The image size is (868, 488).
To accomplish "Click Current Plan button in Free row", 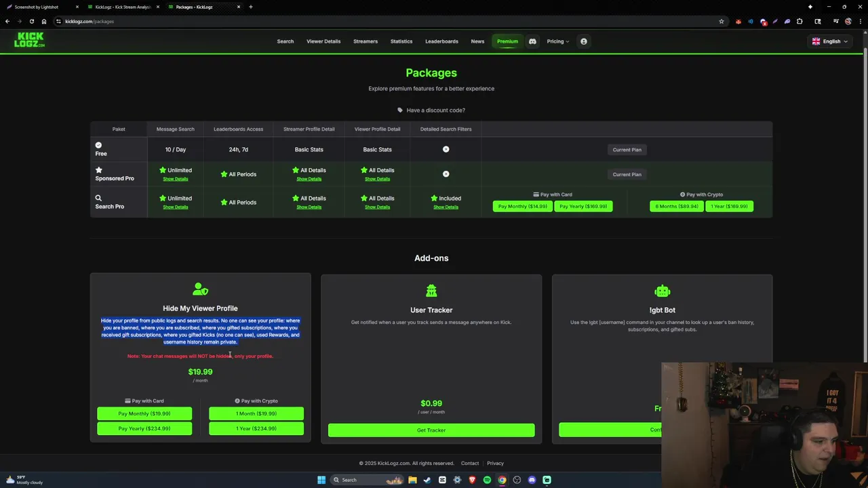I will pyautogui.click(x=627, y=150).
